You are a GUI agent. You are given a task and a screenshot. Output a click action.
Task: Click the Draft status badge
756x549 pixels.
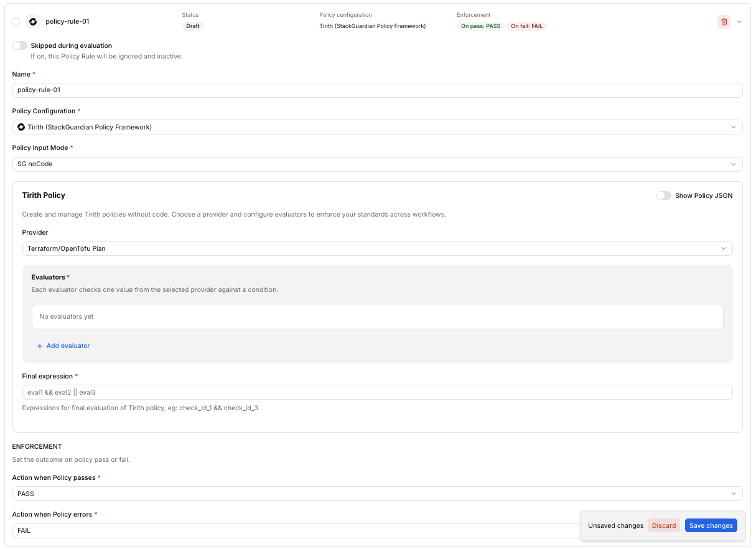193,26
